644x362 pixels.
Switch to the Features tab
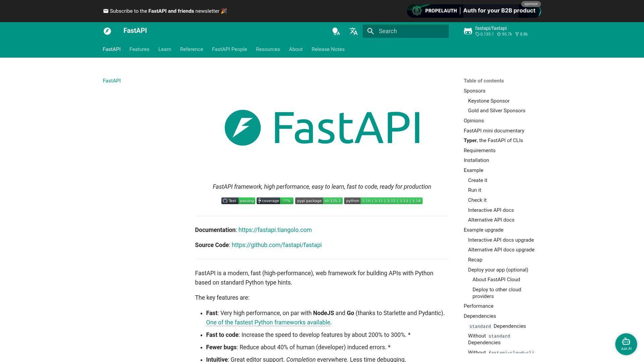coord(139,49)
